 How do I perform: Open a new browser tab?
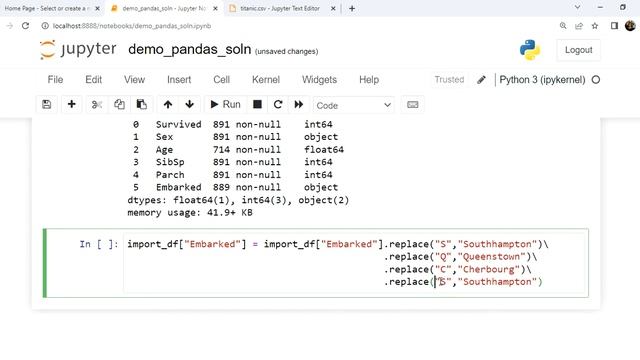pos(352,8)
